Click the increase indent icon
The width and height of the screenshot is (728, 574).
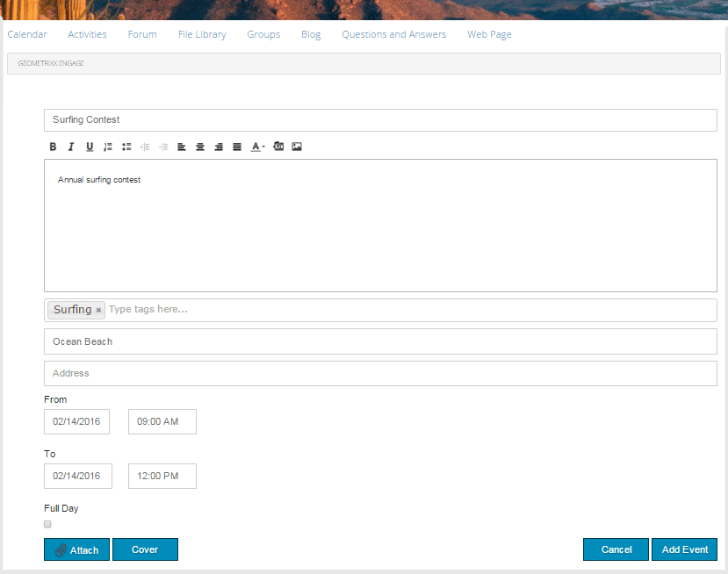point(163,147)
